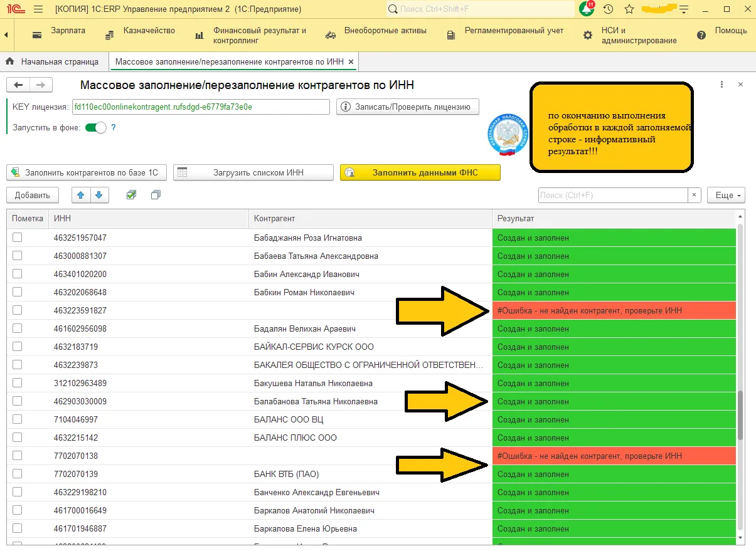This screenshot has height=551, width=756.
Task: Tick the checkbox for Бабин Александр Иванович
Action: 18,274
